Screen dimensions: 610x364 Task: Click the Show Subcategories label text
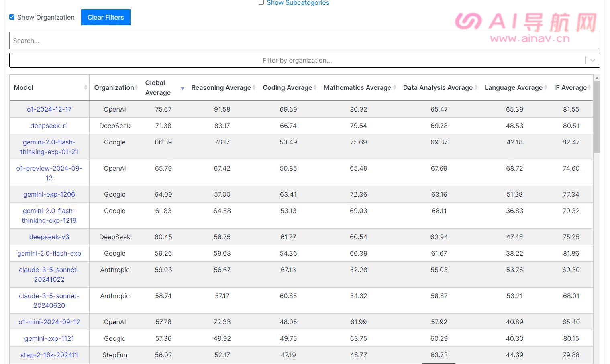click(x=298, y=3)
